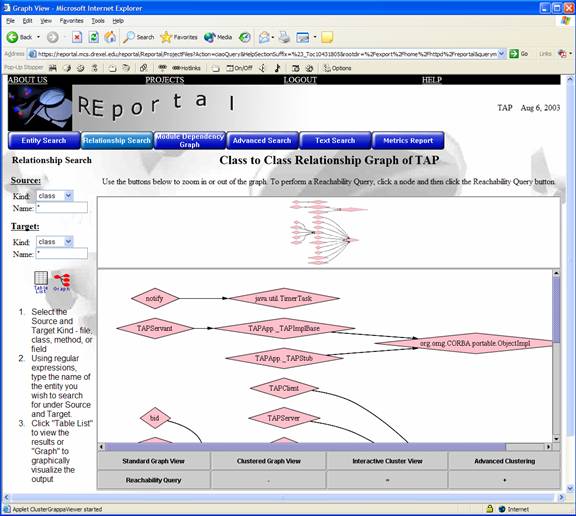Click the red Graph icon
The width and height of the screenshot is (576, 516).
[x=61, y=282]
